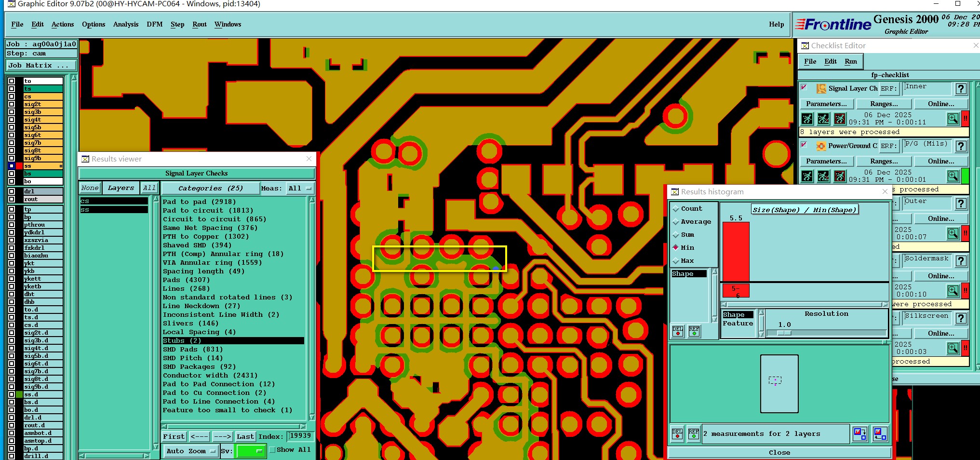
Task: Run Signal Layer Checks inside profile icon
Action: tap(823, 119)
